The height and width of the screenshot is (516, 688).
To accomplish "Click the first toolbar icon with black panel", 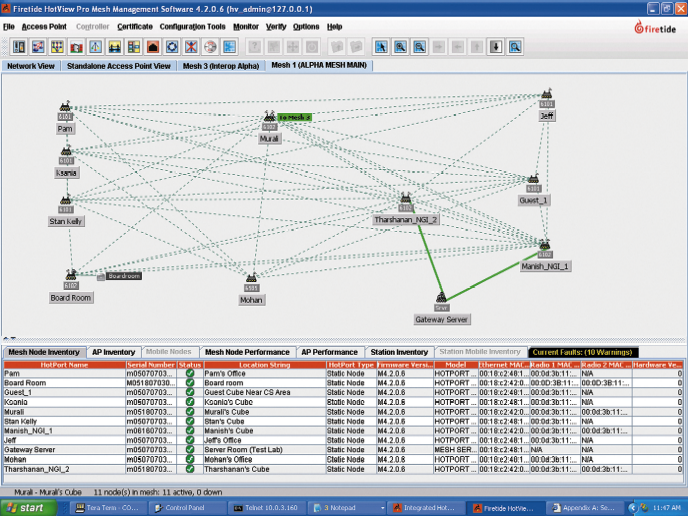I will click(x=19, y=47).
